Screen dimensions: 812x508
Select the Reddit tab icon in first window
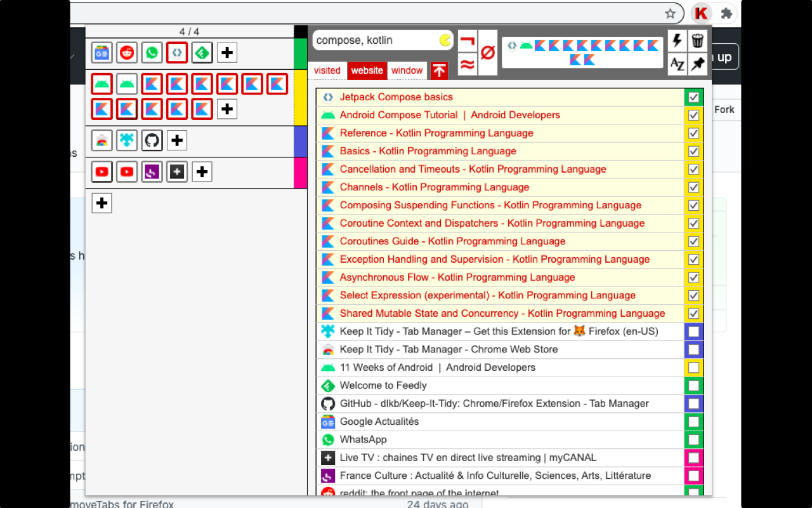127,53
